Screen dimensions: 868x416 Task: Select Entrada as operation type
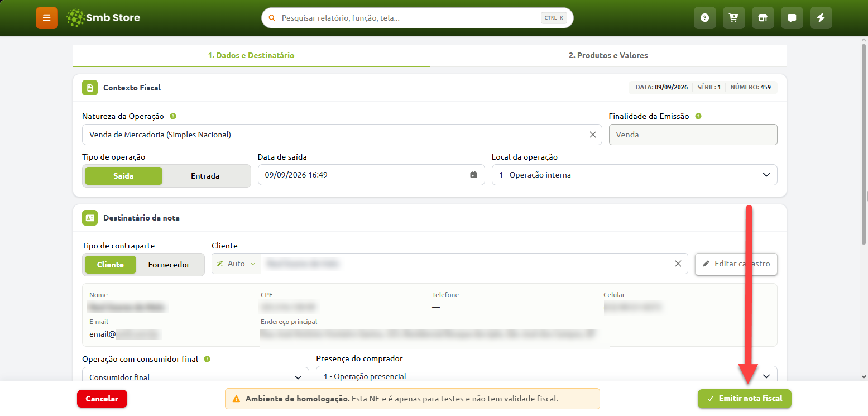coord(205,176)
